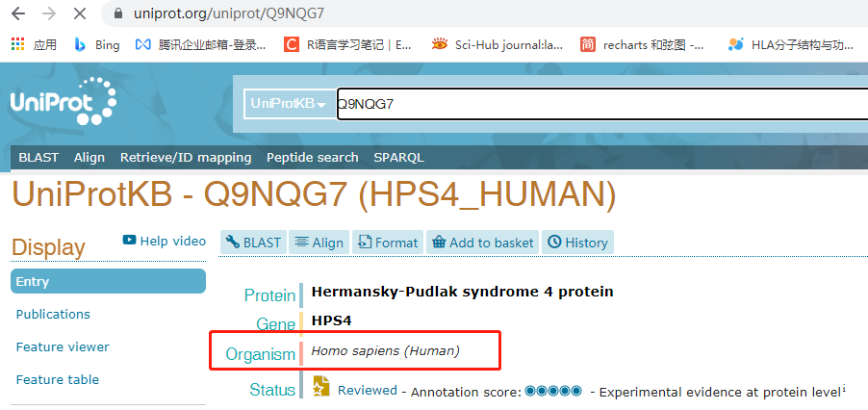The width and height of the screenshot is (868, 410).
Task: Open the Align toolbar button
Action: coord(318,243)
